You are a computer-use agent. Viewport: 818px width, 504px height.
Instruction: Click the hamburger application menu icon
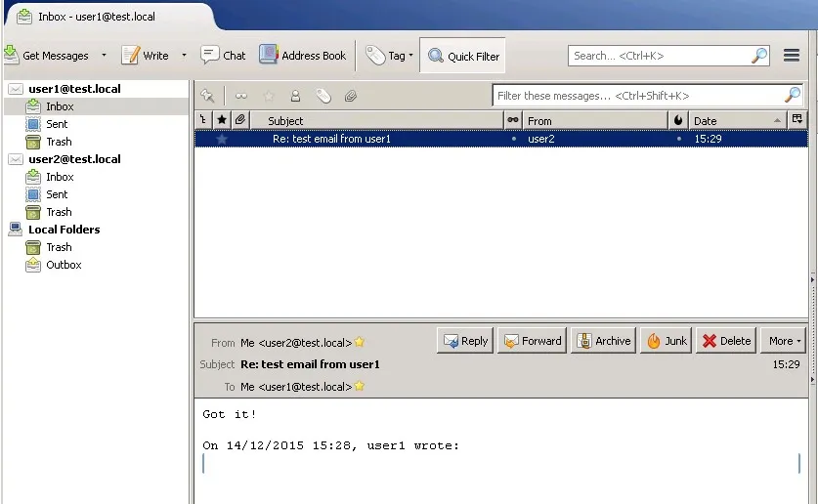(x=792, y=56)
